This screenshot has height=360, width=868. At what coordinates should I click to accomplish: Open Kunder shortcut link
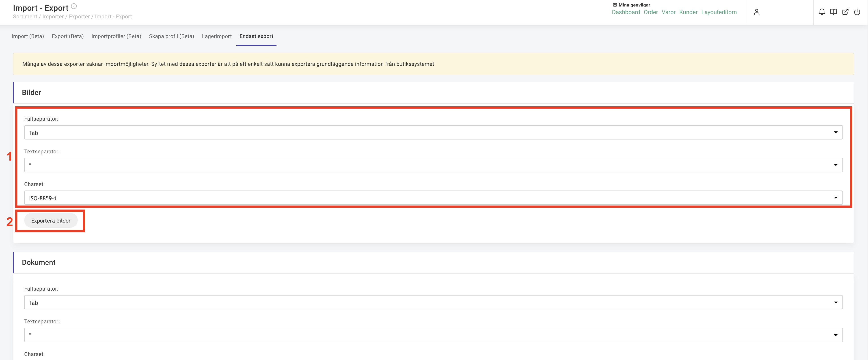coord(688,12)
